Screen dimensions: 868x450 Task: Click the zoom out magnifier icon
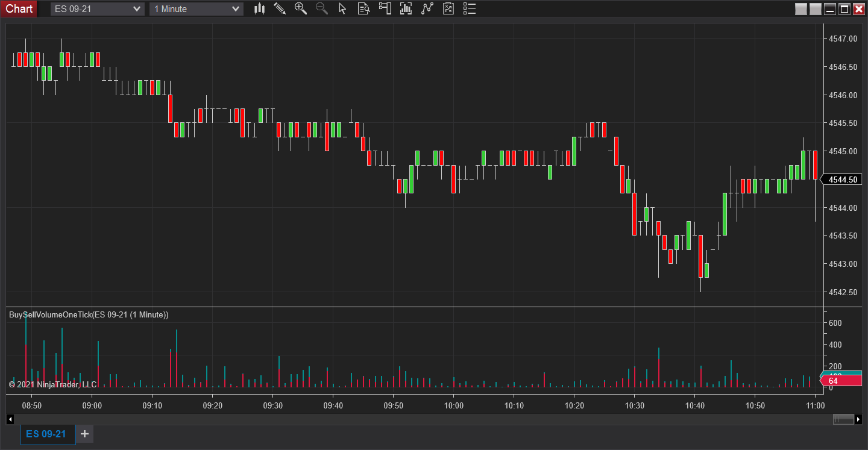click(321, 8)
